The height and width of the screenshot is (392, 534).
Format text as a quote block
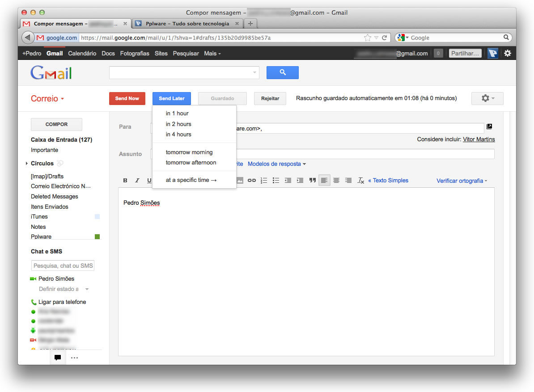312,180
